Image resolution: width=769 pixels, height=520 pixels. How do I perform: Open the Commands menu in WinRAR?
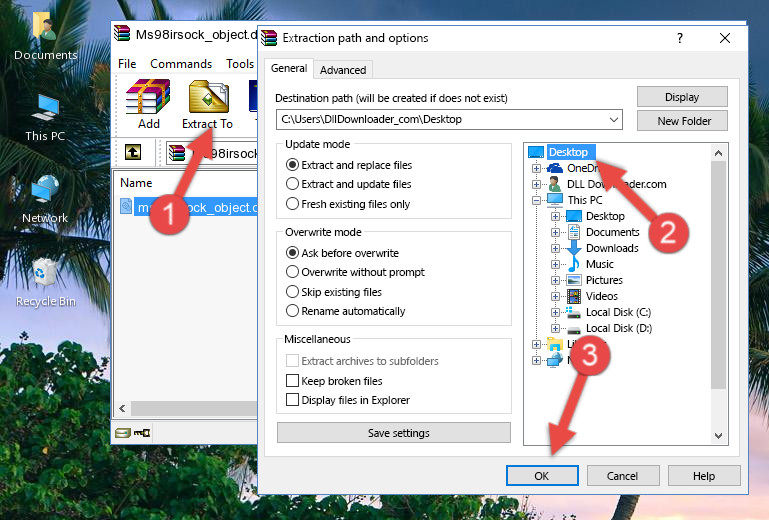(x=181, y=64)
